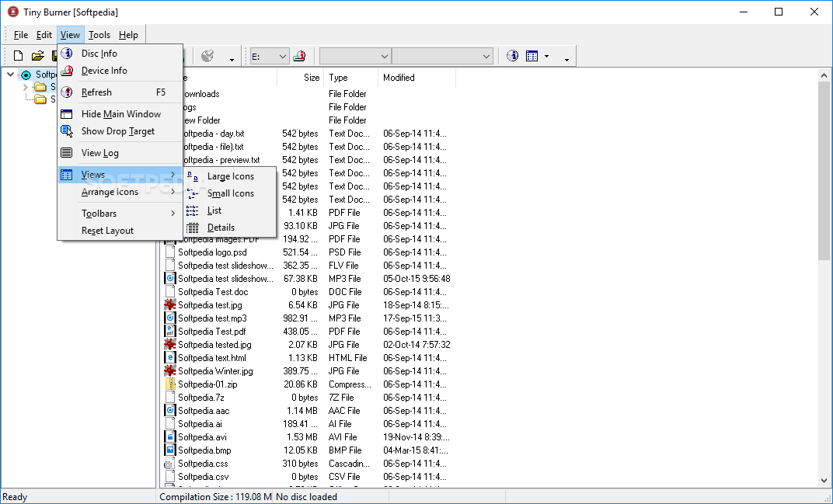The height and width of the screenshot is (504, 833).
Task: Click the Device Info icon beside the drive selector
Action: coord(300,56)
